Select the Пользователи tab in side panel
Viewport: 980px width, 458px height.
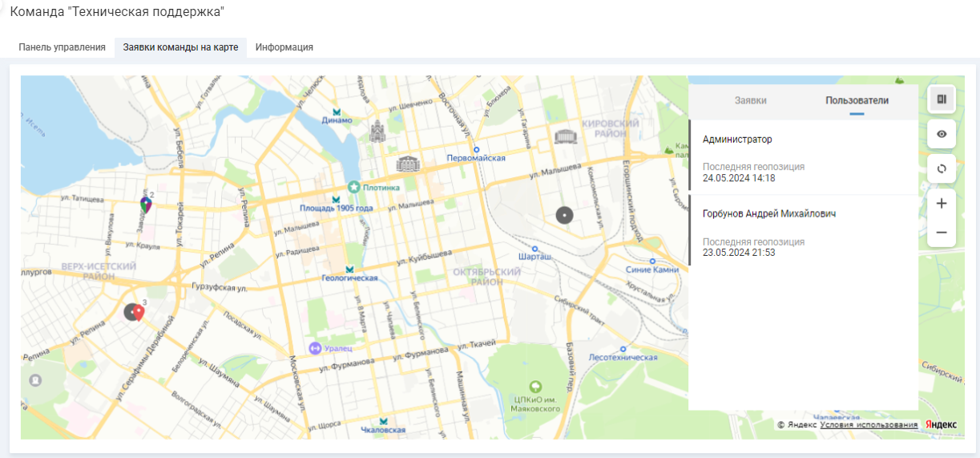[857, 100]
